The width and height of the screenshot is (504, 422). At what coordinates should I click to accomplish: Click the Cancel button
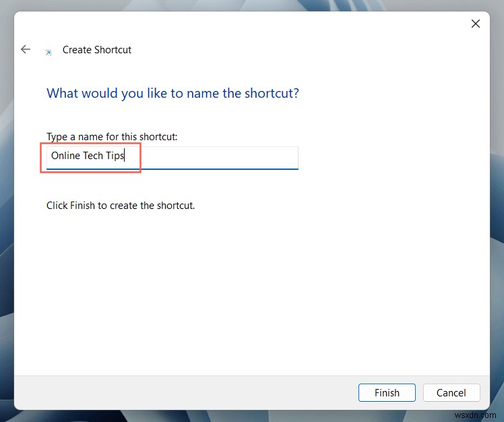pos(451,392)
